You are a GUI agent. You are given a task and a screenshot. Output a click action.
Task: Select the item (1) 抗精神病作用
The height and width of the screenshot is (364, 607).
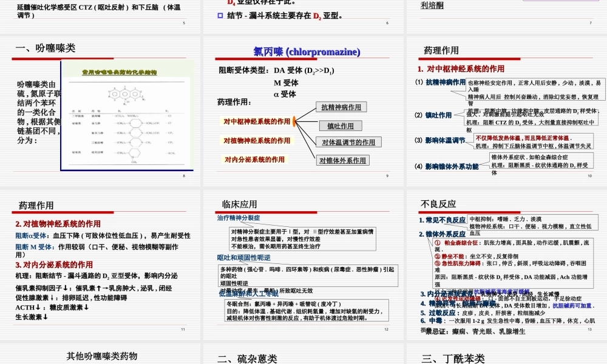(439, 82)
